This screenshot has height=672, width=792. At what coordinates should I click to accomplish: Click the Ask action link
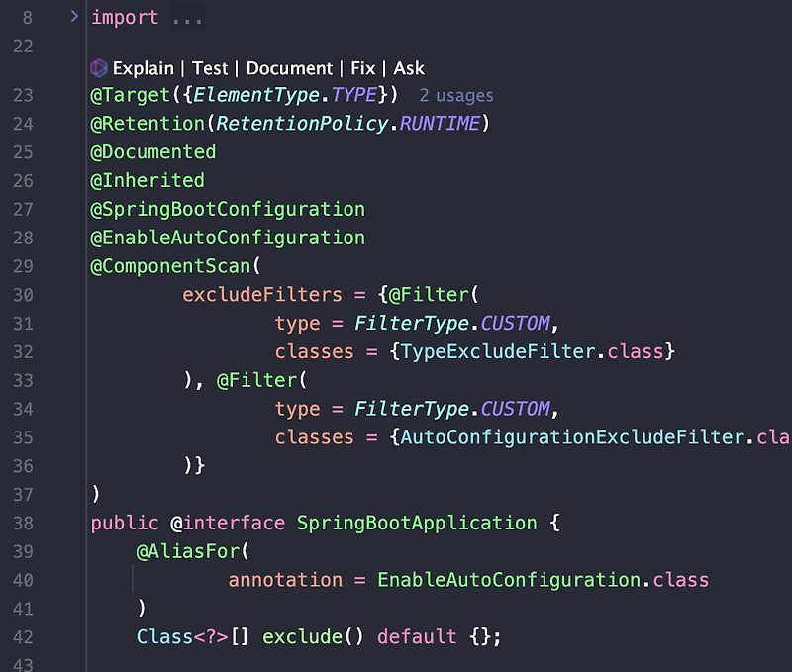click(409, 68)
